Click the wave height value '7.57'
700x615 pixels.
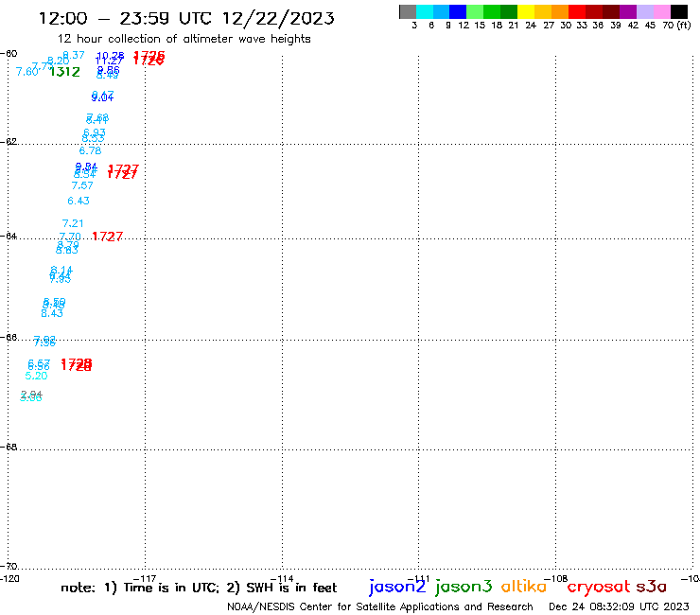82,185
